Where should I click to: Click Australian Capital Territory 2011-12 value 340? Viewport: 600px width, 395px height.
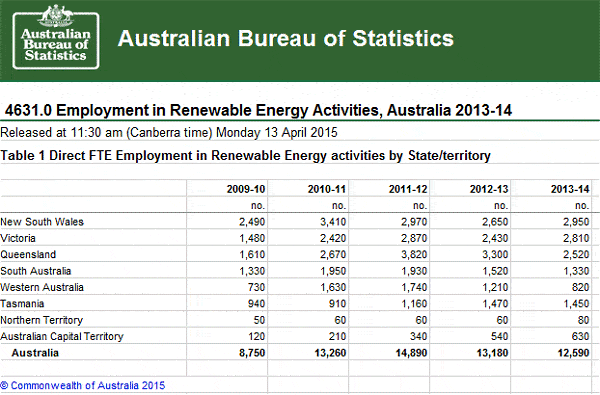point(419,336)
